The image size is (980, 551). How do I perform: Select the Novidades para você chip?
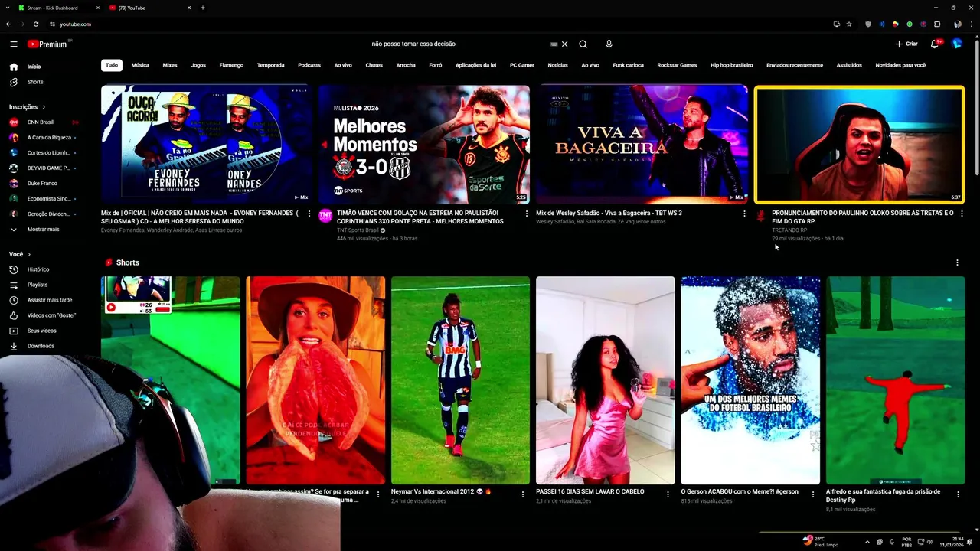pos(900,65)
